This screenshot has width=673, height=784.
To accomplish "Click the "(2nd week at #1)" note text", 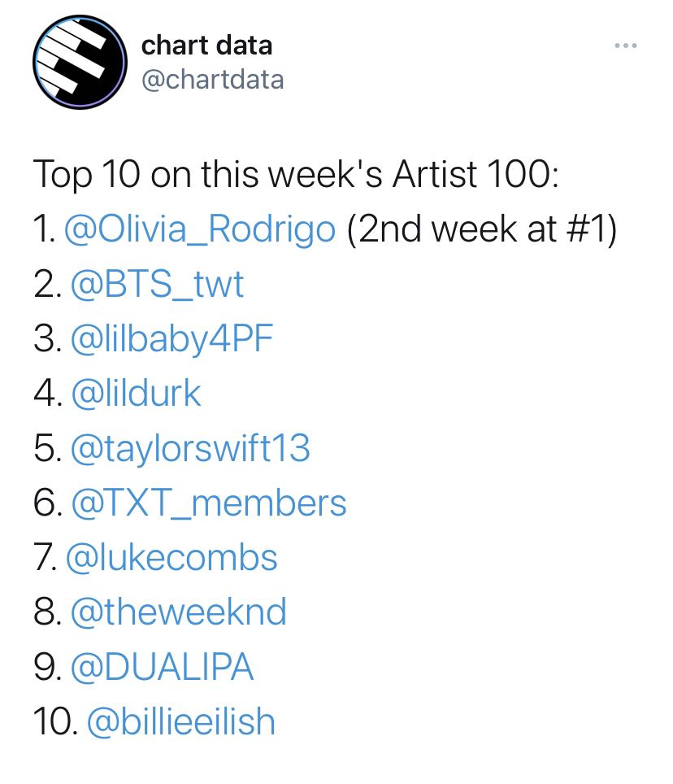I will coord(482,229).
